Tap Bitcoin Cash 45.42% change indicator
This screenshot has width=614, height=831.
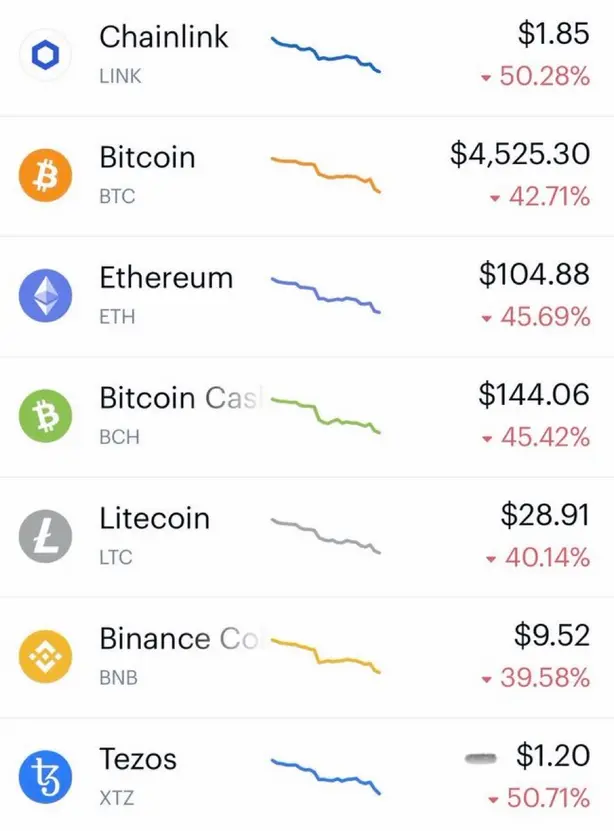536,437
